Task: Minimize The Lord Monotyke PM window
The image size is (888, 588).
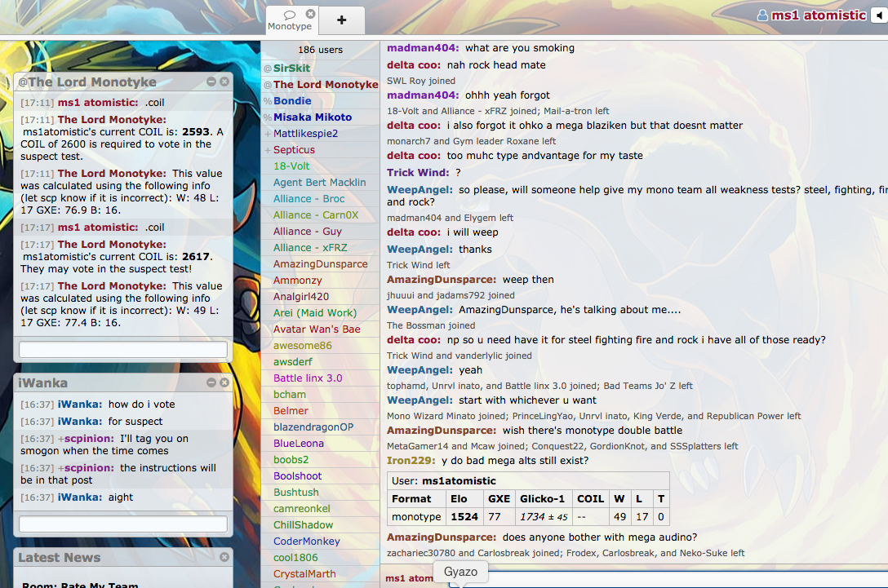Action: [211, 82]
